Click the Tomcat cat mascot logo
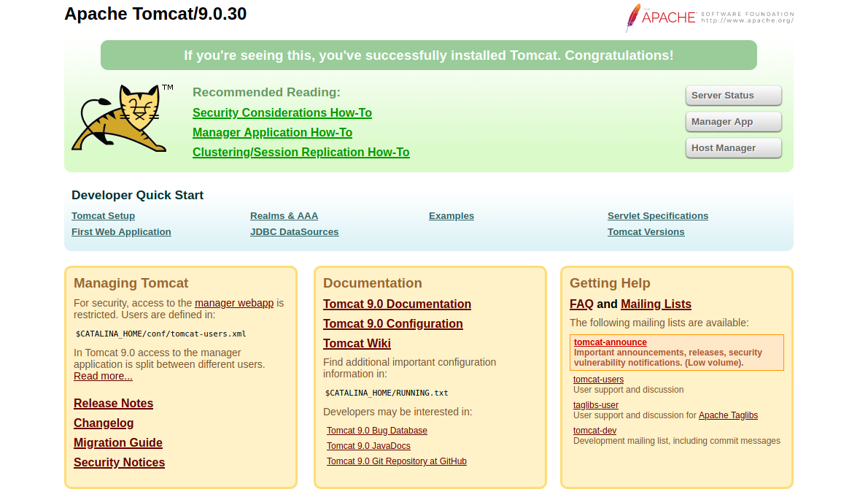 [123, 118]
